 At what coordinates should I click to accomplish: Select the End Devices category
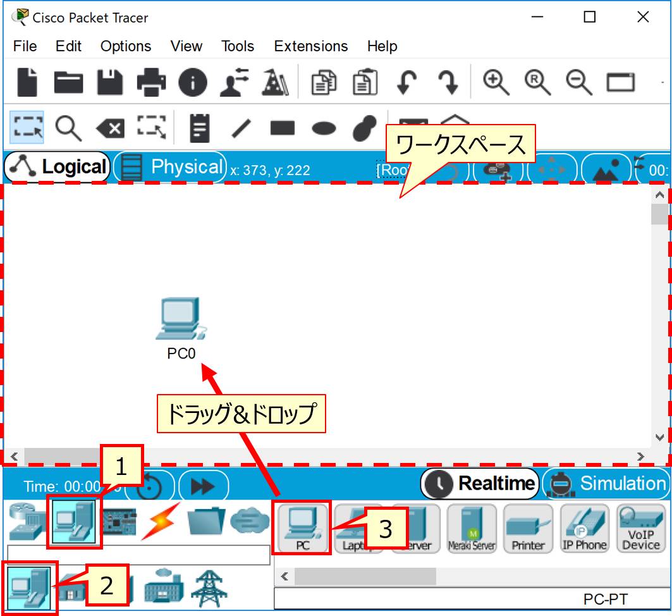tap(74, 522)
